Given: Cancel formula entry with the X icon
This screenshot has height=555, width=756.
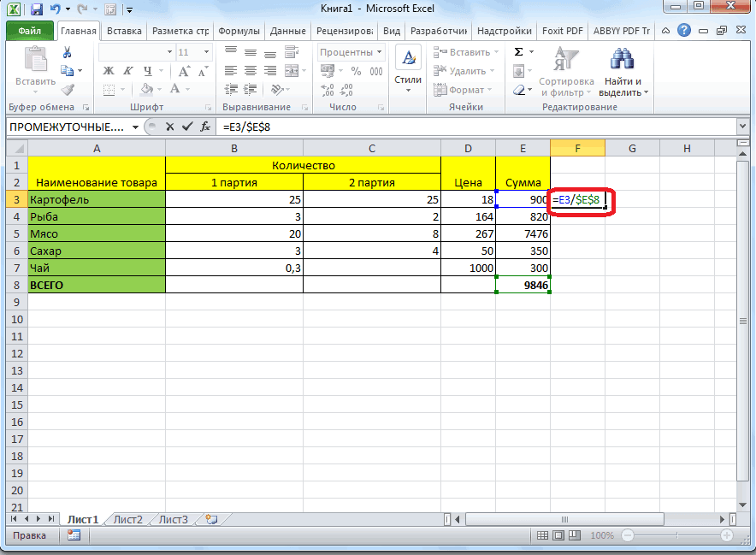Looking at the screenshot, I should point(169,127).
